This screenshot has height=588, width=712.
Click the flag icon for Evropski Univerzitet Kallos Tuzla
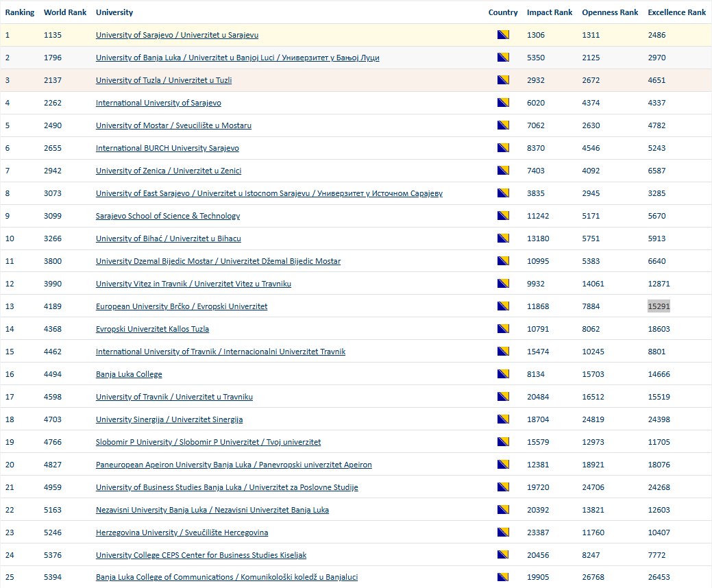503,329
